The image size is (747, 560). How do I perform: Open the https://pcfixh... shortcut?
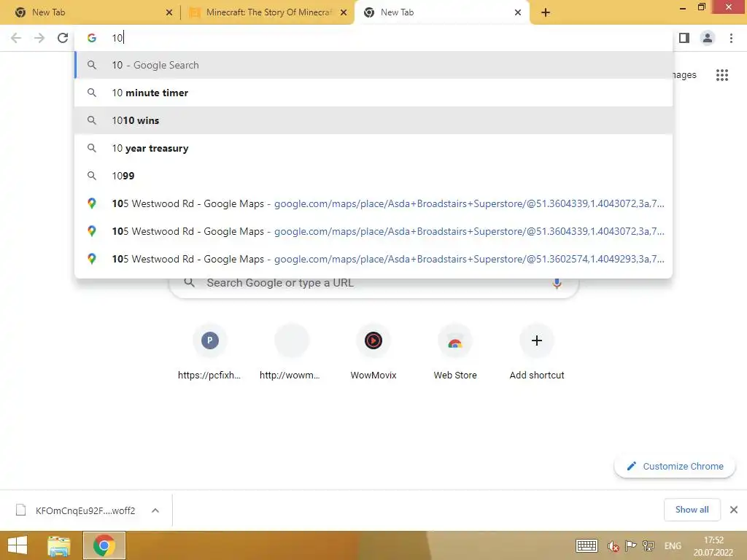[209, 352]
